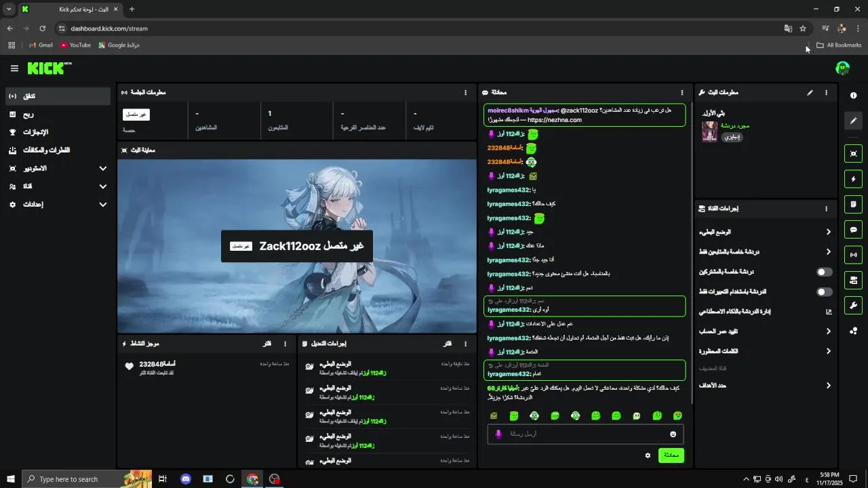Image resolution: width=868 pixels, height=488 pixels.
Task: Toggle lightning bolt widget icon in right sidebar
Action: pos(853,179)
